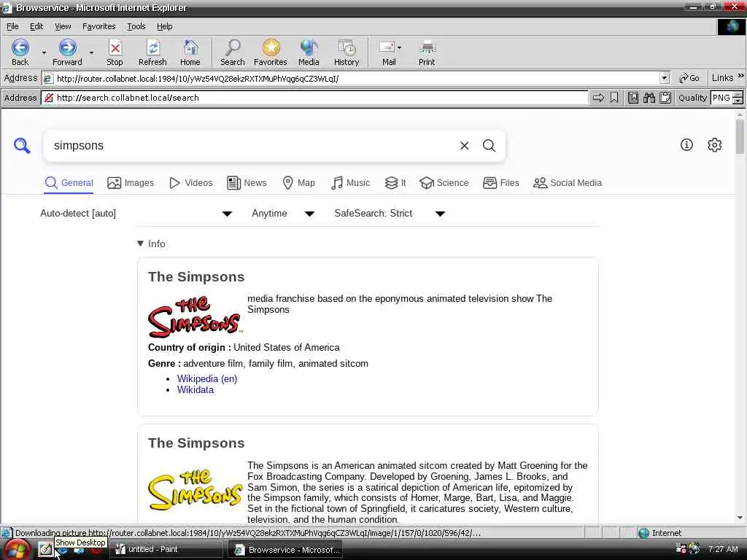Switch to the It tab
This screenshot has width=747, height=560.
395,183
